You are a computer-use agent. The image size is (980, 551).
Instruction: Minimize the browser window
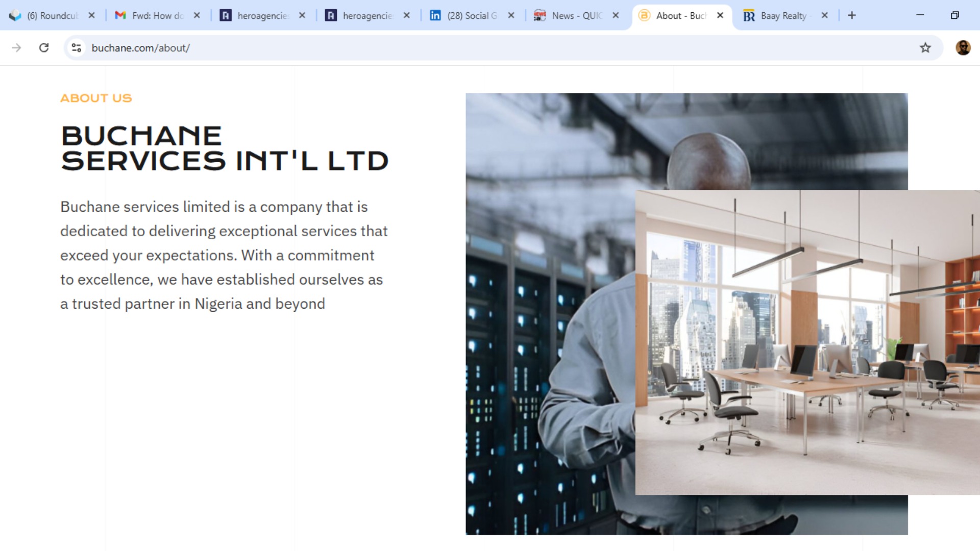tap(920, 15)
